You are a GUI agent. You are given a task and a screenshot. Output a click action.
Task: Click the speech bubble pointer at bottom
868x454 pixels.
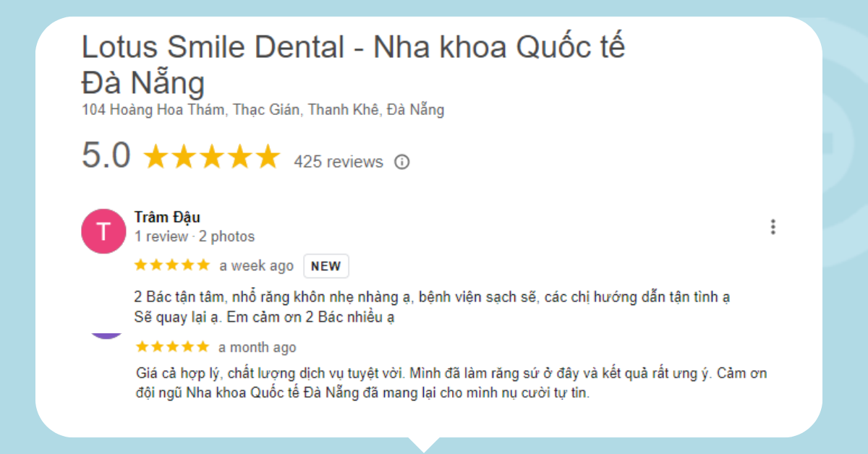pyautogui.click(x=425, y=442)
